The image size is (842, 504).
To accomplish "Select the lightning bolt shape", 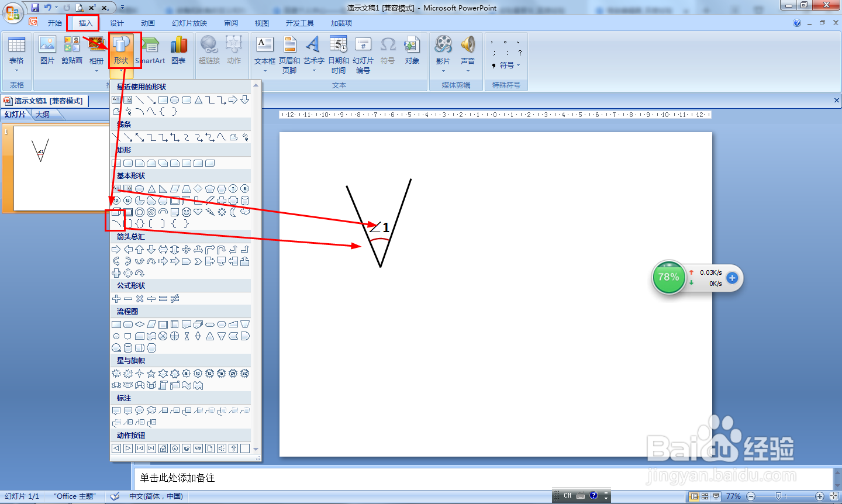I will pyautogui.click(x=210, y=212).
